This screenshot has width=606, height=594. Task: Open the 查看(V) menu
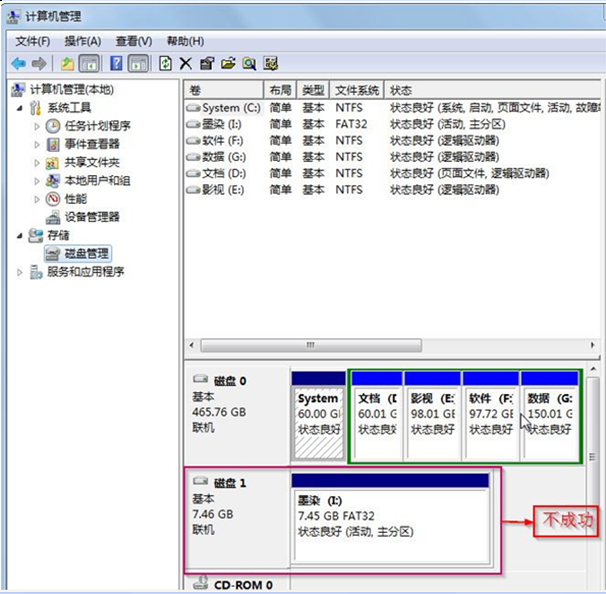133,41
